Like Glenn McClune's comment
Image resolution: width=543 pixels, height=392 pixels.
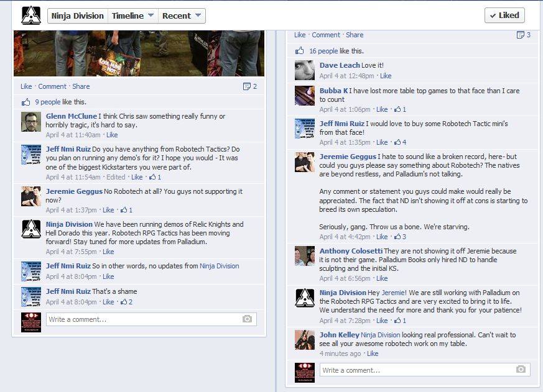click(112, 135)
